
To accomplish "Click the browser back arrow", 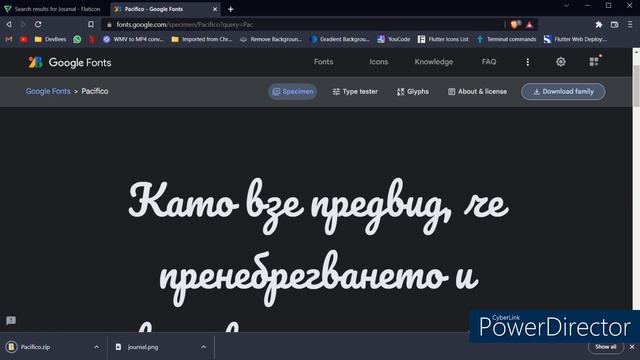I will [x=9, y=24].
